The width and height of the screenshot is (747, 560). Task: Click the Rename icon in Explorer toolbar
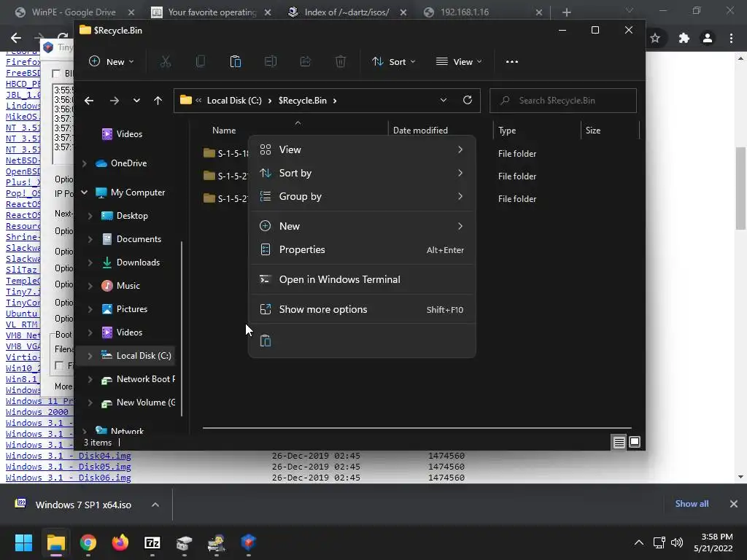pyautogui.click(x=271, y=61)
